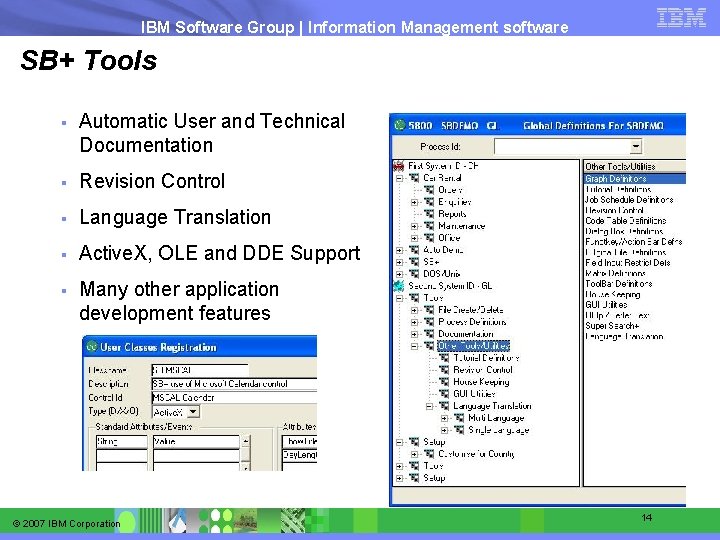The width and height of the screenshot is (720, 540).
Task: Select Functkey/Action Bar Defns entry
Action: [x=635, y=242]
